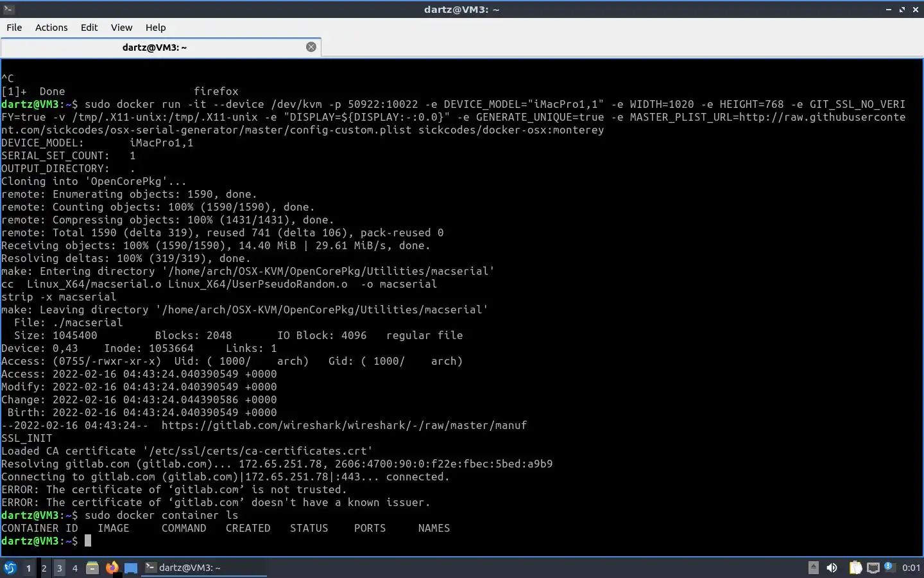Click the 'Birth: 2022-02-16' output line
Image resolution: width=924 pixels, height=578 pixels.
142,412
